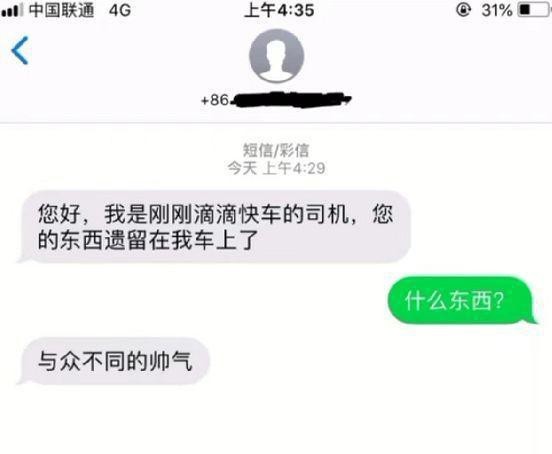Tap the 31% battery percentage
Screen dimensions: 552x454
click(x=497, y=10)
